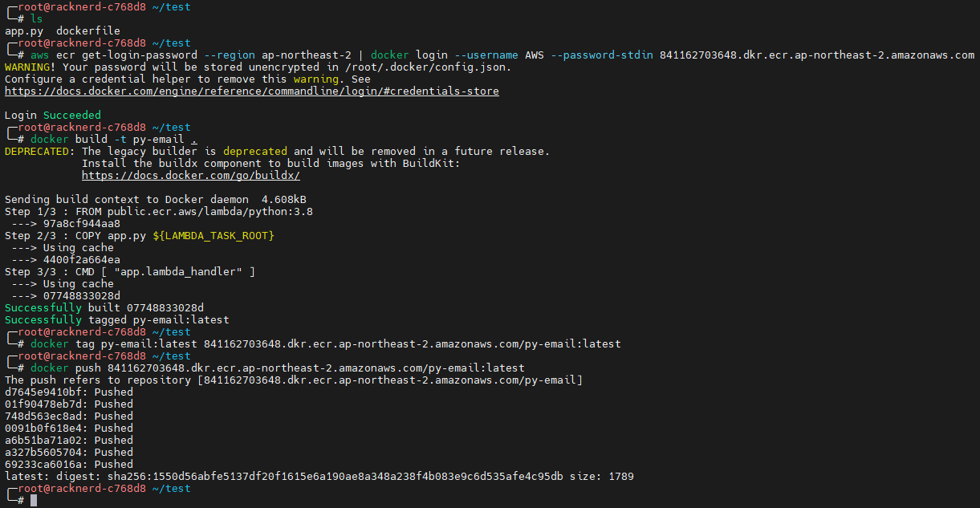Click the 'dockerfile' filename in ls output

coord(88,31)
